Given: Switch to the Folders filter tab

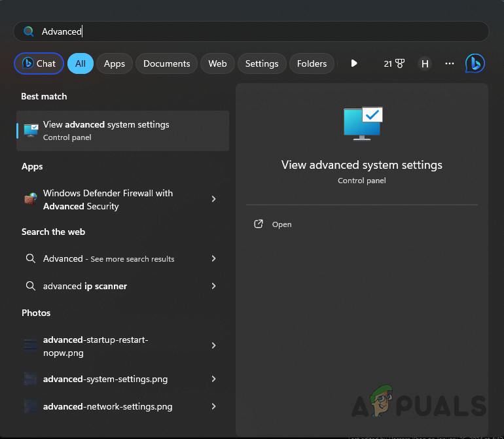Looking at the screenshot, I should (x=312, y=63).
